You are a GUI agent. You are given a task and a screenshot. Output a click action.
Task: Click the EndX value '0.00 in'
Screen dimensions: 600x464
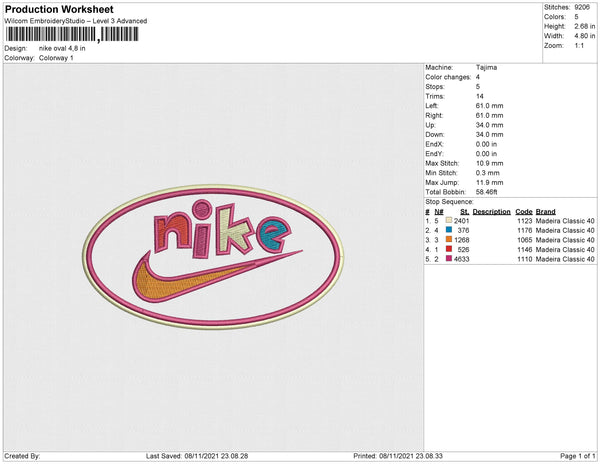click(x=486, y=144)
